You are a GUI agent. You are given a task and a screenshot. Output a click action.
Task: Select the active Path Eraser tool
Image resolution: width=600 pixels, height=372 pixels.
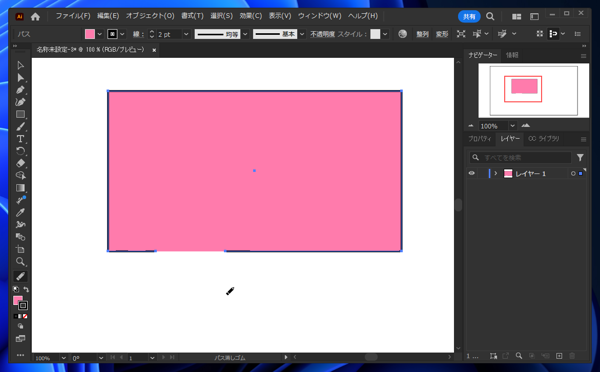pyautogui.click(x=20, y=276)
